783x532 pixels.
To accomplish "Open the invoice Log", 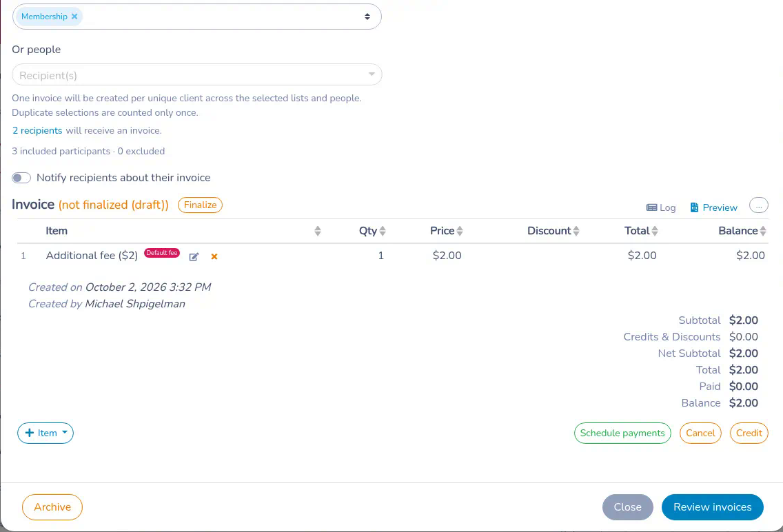I will pyautogui.click(x=660, y=207).
